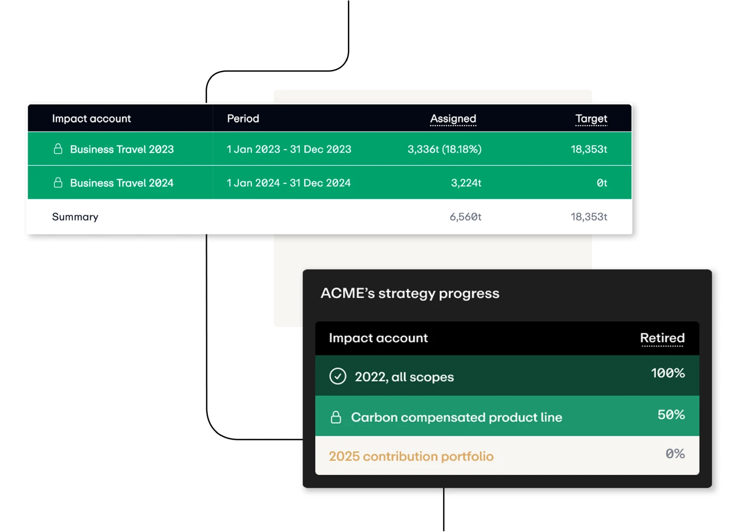Click the Impact account header in the strategy progress card
The width and height of the screenshot is (756, 532).
click(378, 338)
